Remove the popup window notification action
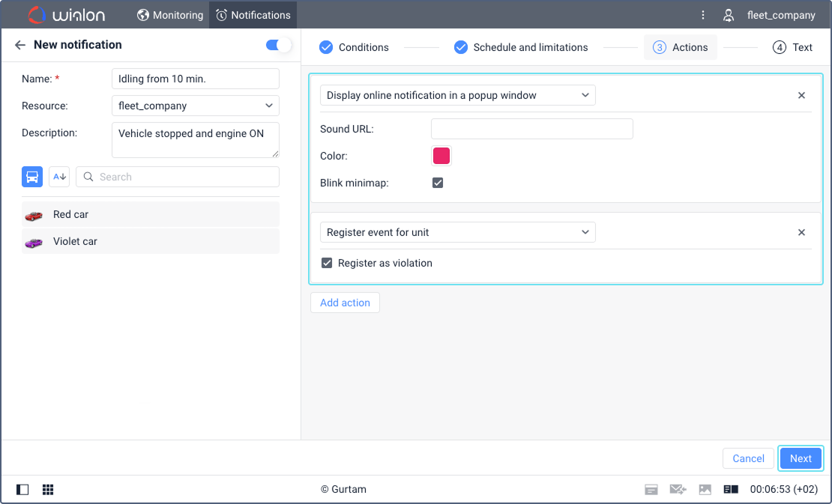This screenshot has width=832, height=504. click(x=801, y=96)
